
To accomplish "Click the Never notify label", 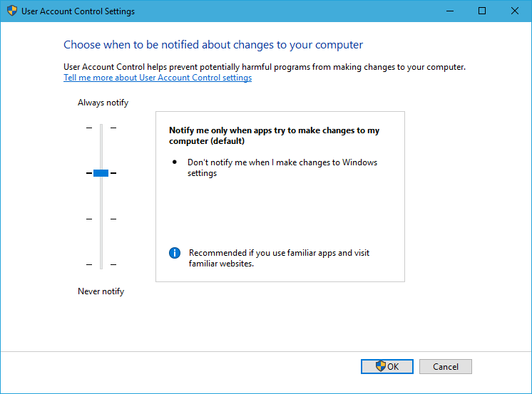I will 101,291.
